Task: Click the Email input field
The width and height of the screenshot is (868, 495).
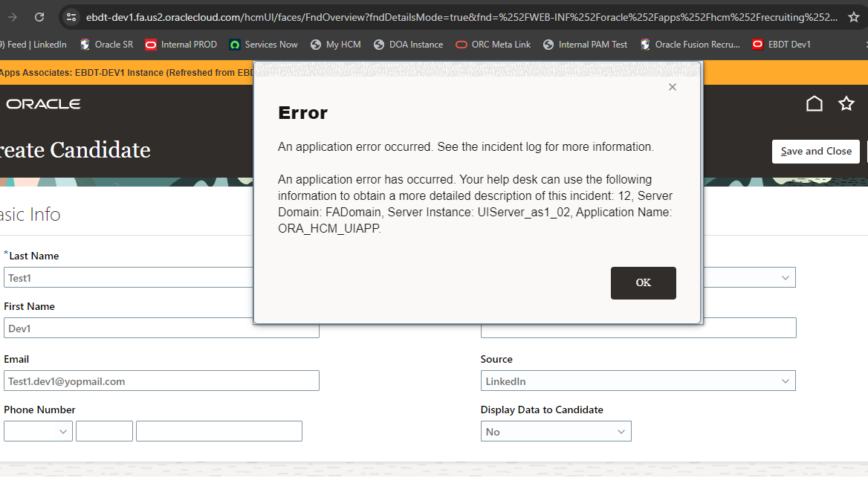Action: pos(161,381)
